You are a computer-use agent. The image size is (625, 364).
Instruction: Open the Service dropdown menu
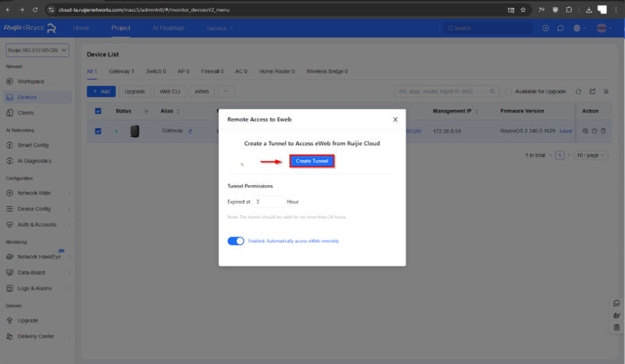(220, 28)
